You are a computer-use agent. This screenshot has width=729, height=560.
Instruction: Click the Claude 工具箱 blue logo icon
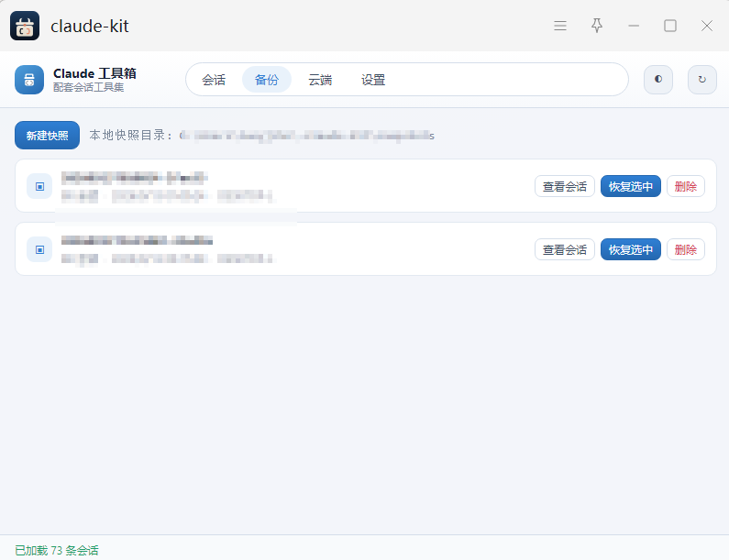click(29, 80)
